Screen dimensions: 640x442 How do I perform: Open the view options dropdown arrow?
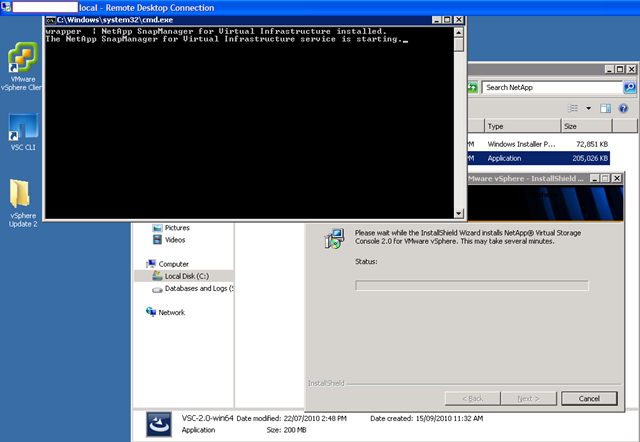[x=589, y=108]
